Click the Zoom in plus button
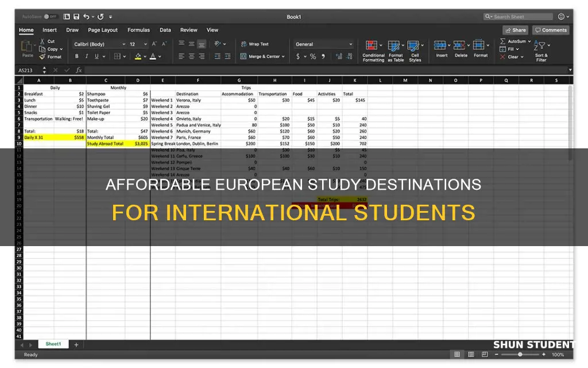 [544, 354]
